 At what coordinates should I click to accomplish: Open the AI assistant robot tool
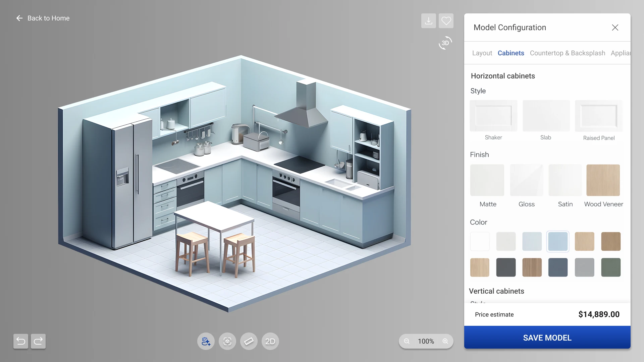(x=206, y=341)
